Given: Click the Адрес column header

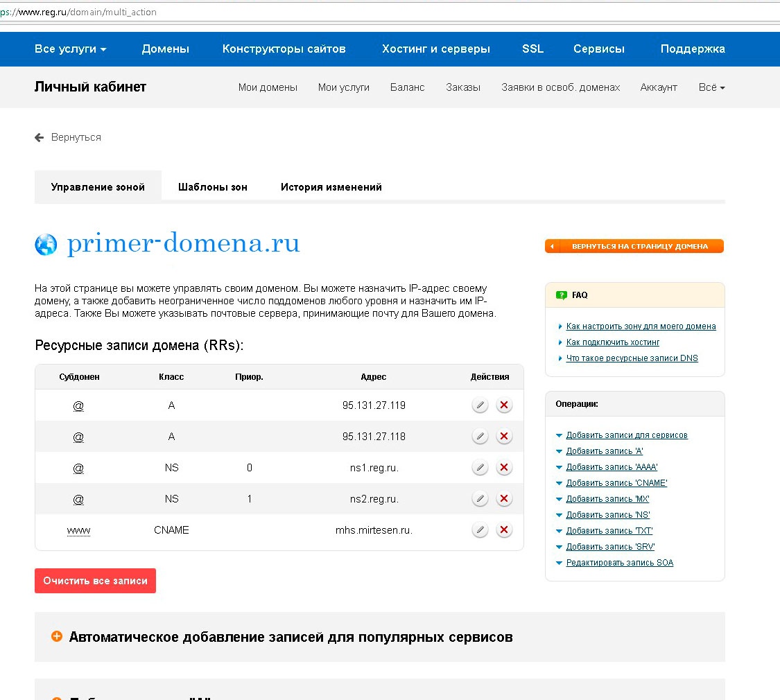Looking at the screenshot, I should [x=374, y=377].
